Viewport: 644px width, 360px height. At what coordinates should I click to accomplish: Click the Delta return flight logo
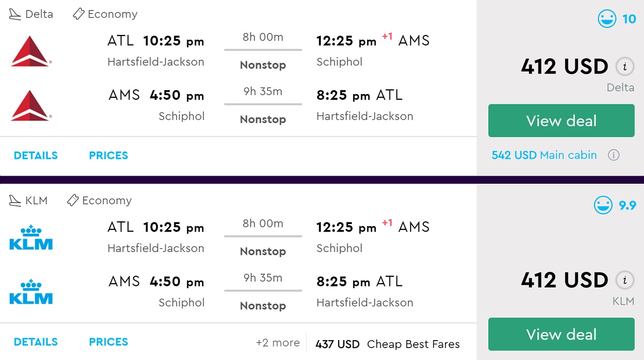pyautogui.click(x=31, y=105)
